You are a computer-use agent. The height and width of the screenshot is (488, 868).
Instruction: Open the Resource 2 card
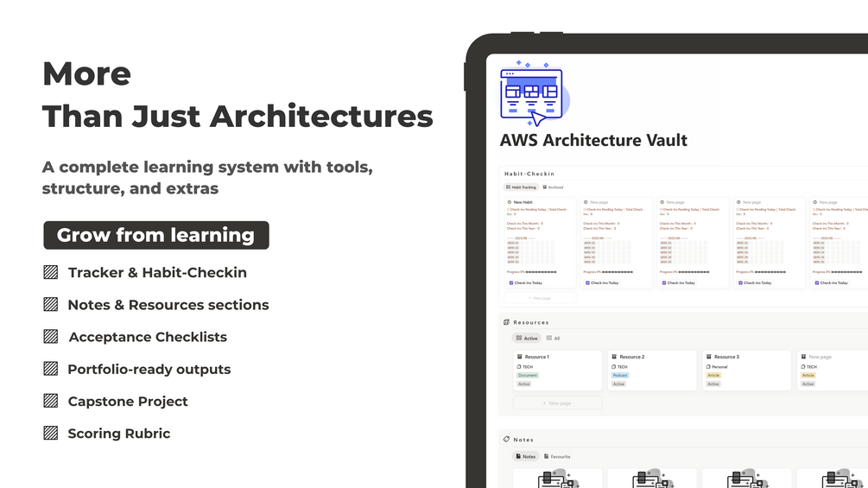pyautogui.click(x=652, y=371)
